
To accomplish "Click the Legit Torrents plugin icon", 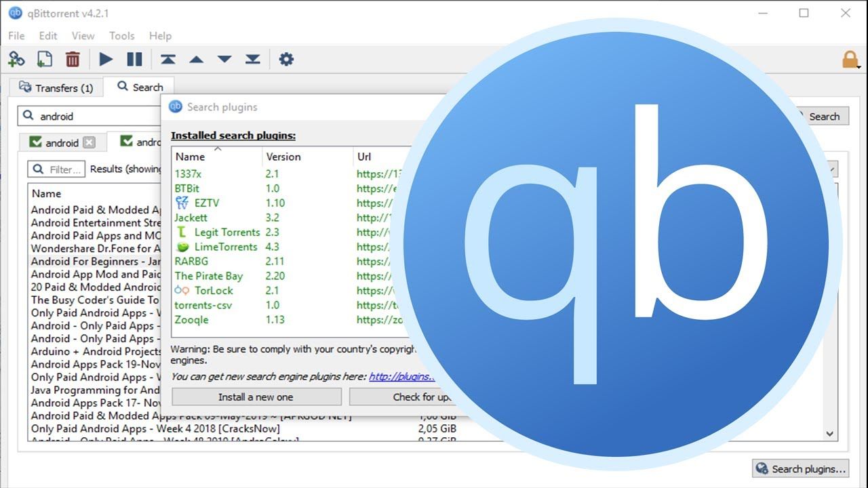I will pyautogui.click(x=181, y=232).
